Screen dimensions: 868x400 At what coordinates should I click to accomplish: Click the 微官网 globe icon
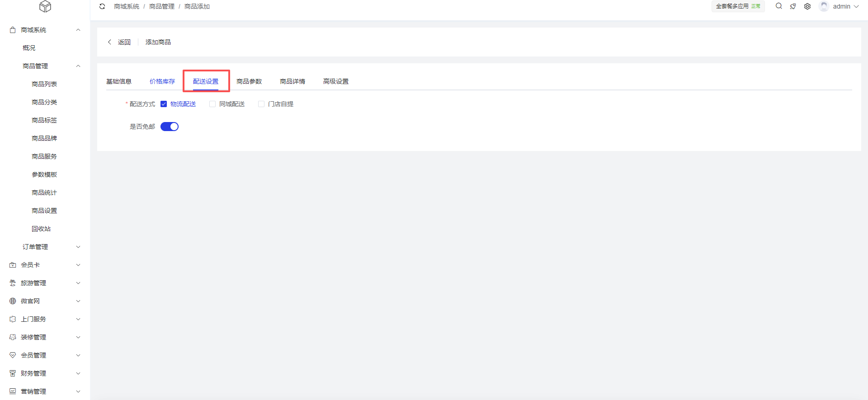click(x=13, y=301)
